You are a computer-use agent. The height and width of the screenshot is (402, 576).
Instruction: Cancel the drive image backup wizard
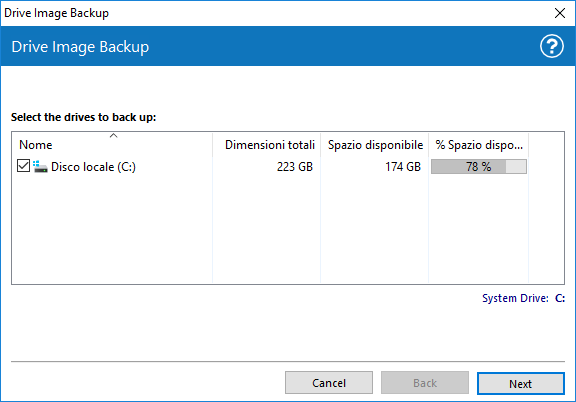coord(329,383)
